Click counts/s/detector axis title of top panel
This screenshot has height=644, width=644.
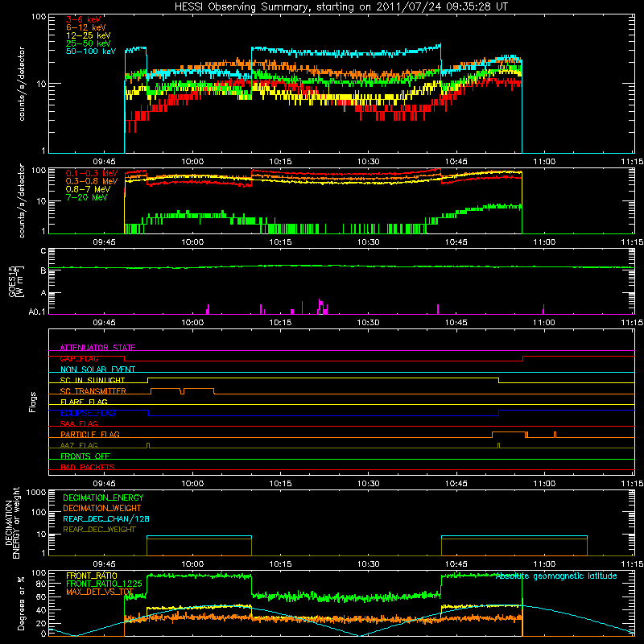22,84
